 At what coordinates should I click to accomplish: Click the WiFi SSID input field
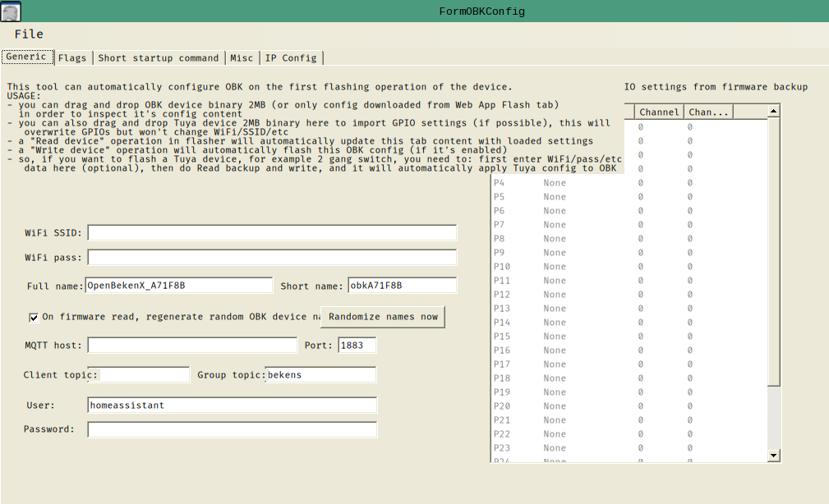(272, 233)
